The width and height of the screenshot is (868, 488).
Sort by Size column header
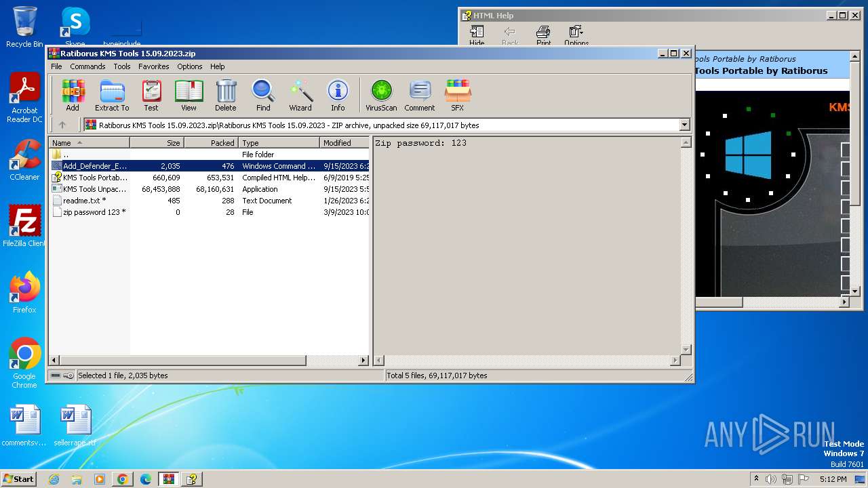coord(157,143)
